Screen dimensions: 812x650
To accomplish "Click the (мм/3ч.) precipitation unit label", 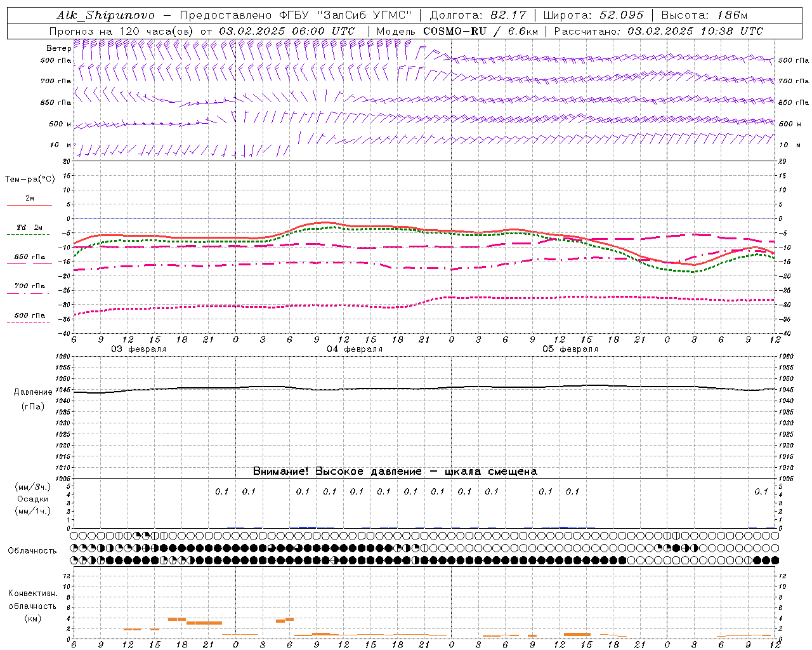I will pyautogui.click(x=32, y=487).
